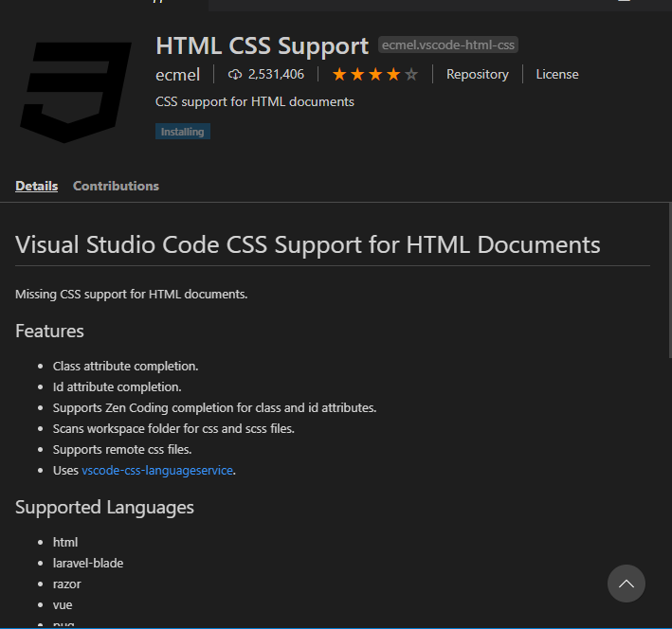This screenshot has height=629, width=672.
Task: Click the star rating
Action: coord(375,75)
